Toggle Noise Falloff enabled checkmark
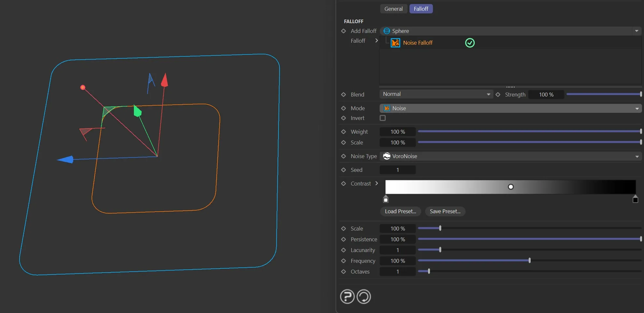This screenshot has width=644, height=313. tap(470, 43)
